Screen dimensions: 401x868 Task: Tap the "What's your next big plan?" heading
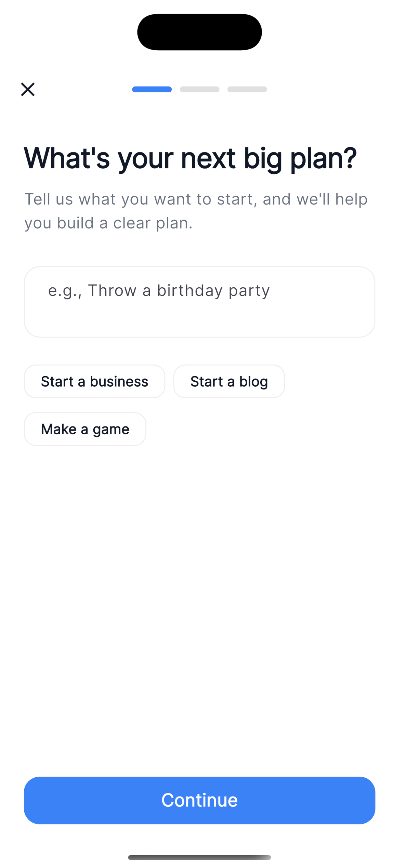click(x=190, y=158)
